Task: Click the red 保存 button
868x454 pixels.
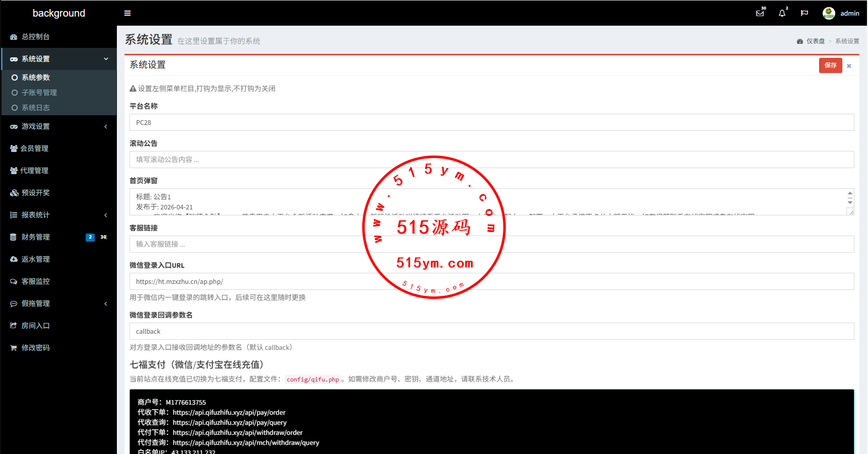Action: tap(830, 65)
